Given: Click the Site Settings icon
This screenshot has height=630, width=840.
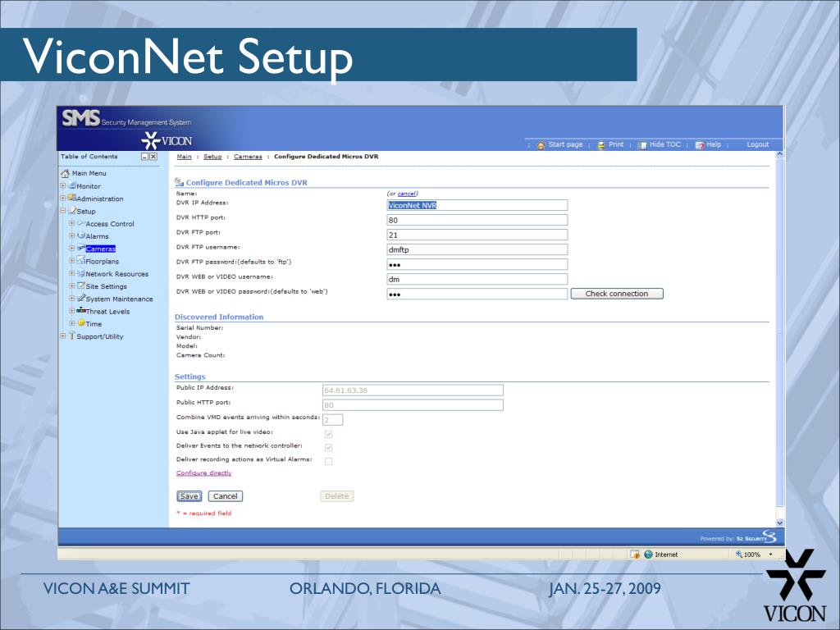Looking at the screenshot, I should tap(81, 285).
